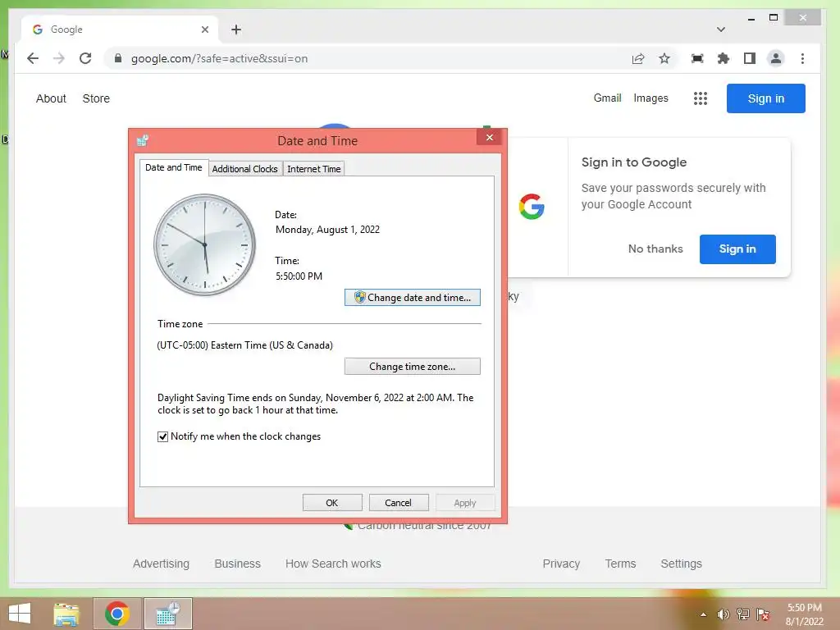Image resolution: width=840 pixels, height=630 pixels.
Task: Close the Date and Time dialog
Action: pos(489,137)
